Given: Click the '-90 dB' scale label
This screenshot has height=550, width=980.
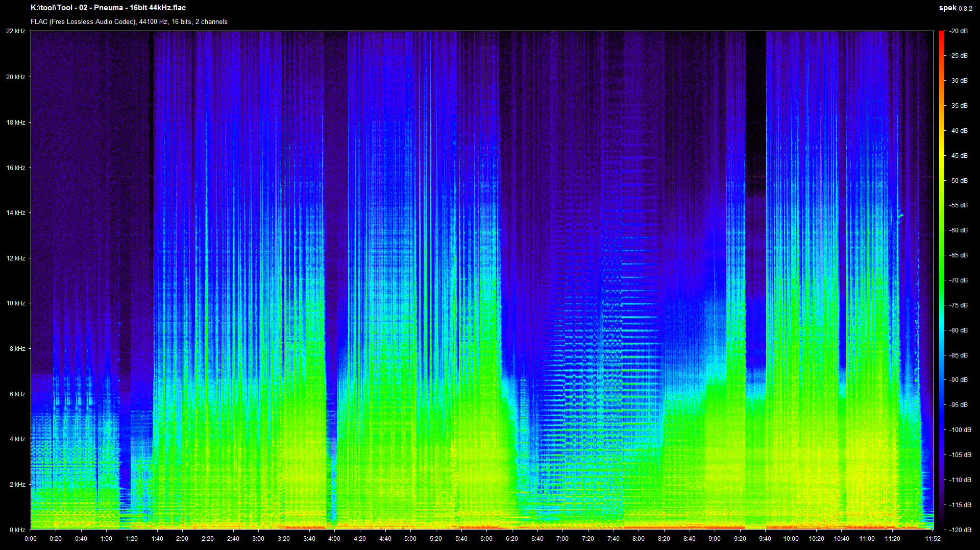Looking at the screenshot, I should (x=959, y=380).
